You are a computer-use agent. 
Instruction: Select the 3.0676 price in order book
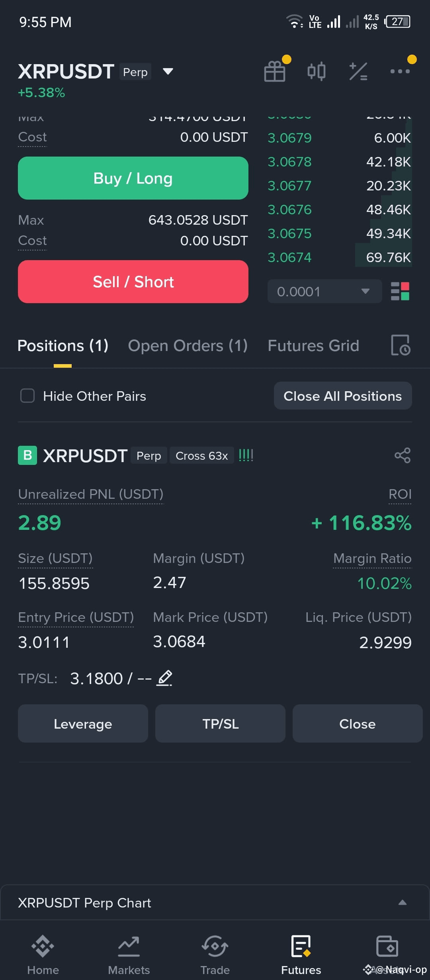(289, 210)
